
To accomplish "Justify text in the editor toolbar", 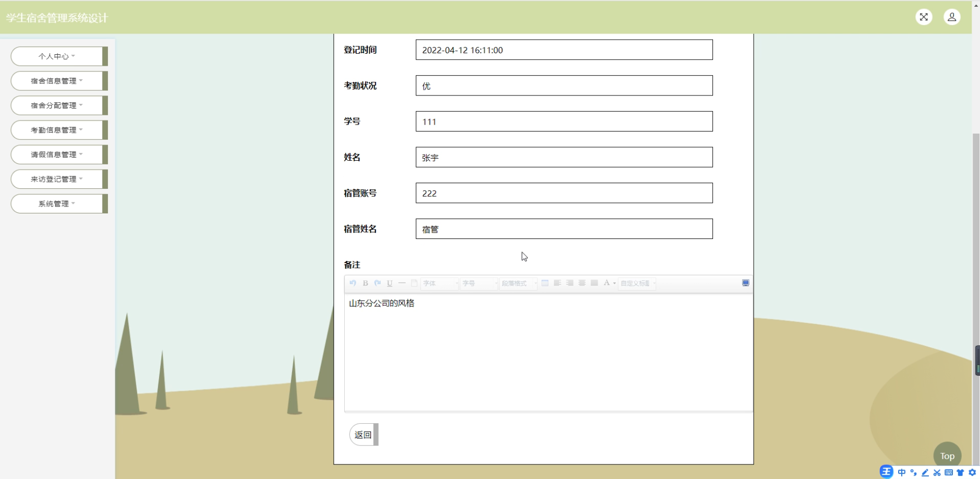I will (595, 283).
